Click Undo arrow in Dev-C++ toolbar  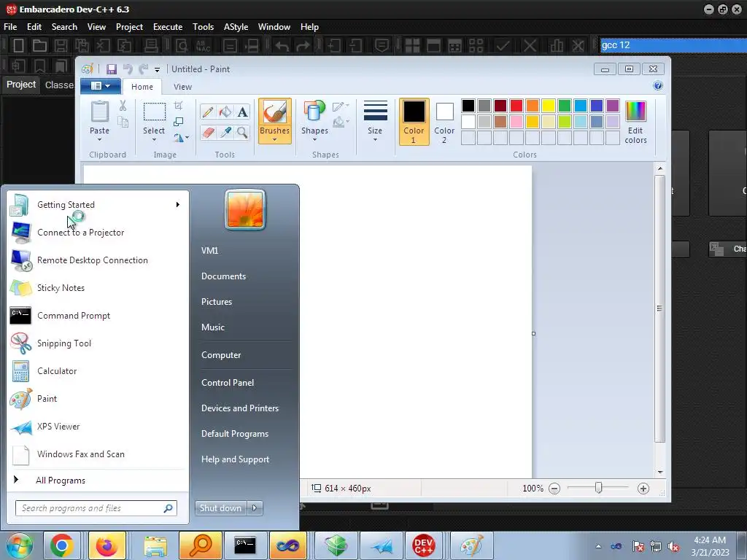pos(282,46)
